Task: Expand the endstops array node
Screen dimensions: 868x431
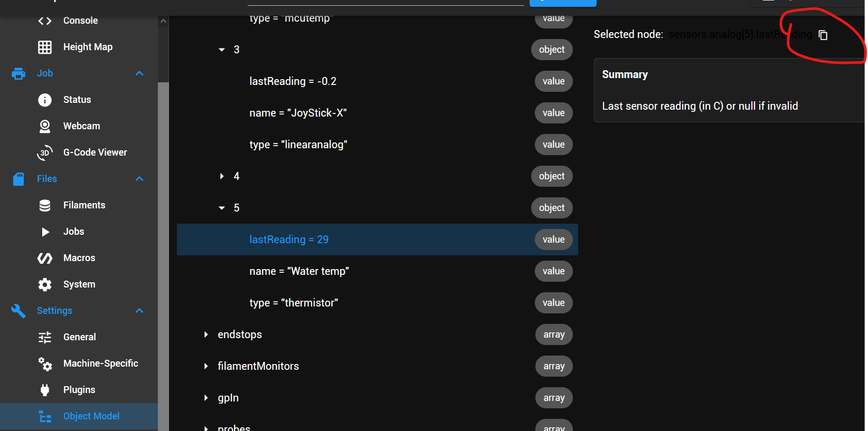Action: (x=206, y=334)
